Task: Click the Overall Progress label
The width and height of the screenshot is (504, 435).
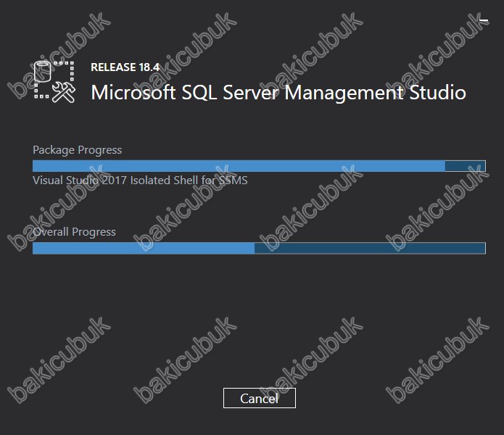Action: tap(74, 232)
